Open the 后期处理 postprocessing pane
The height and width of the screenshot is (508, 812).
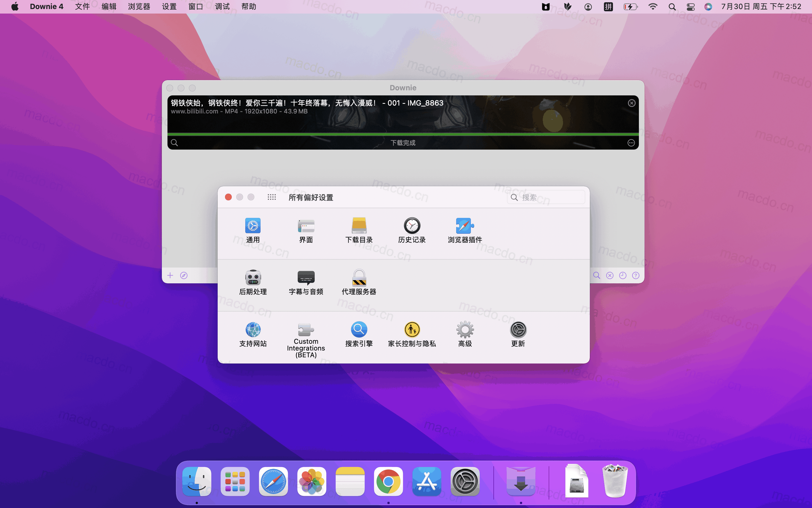(x=253, y=282)
